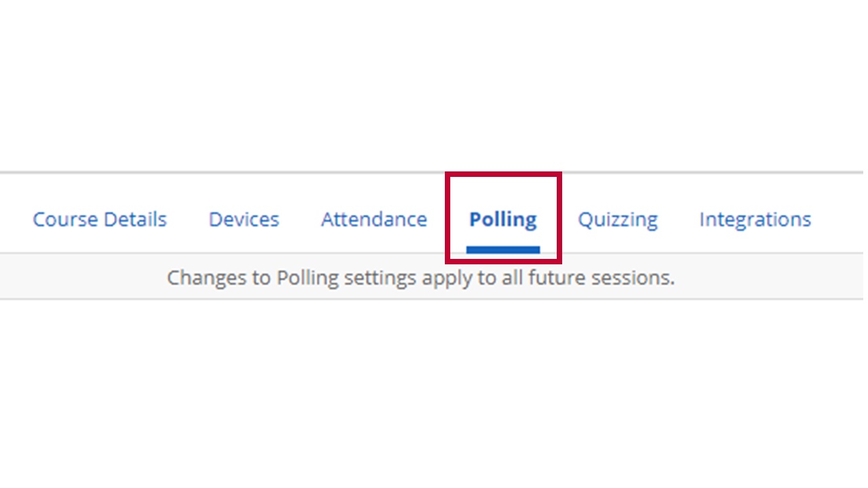Show Quizzing settings
Image resolution: width=868 pixels, height=488 pixels.
tap(618, 220)
